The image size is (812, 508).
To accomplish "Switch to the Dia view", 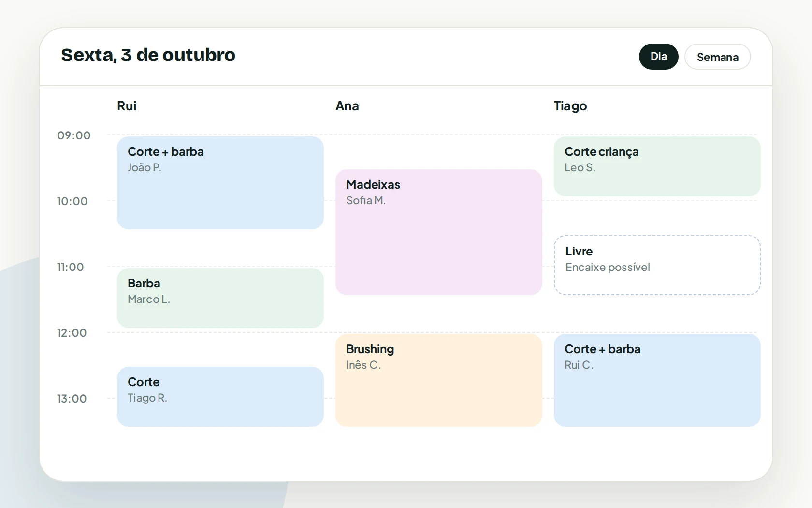I will (658, 57).
